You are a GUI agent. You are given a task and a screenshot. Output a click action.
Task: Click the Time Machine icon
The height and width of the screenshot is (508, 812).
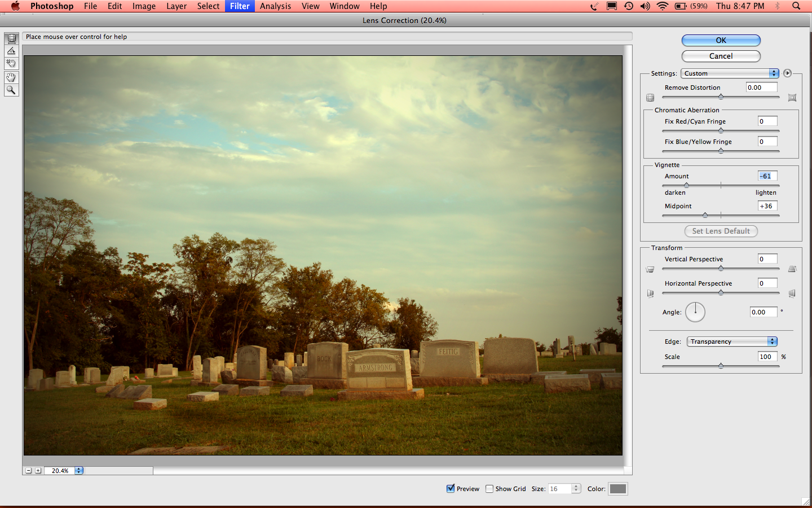tap(629, 6)
